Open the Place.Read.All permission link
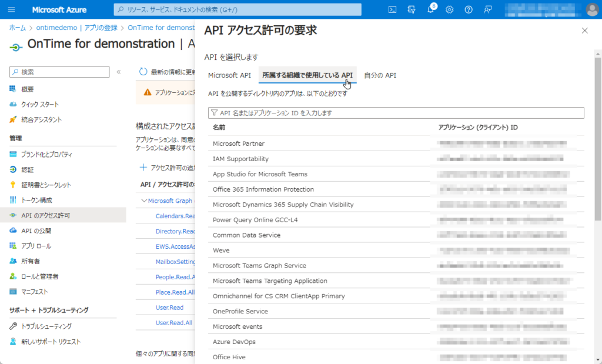This screenshot has height=364, width=602. pos(175,292)
